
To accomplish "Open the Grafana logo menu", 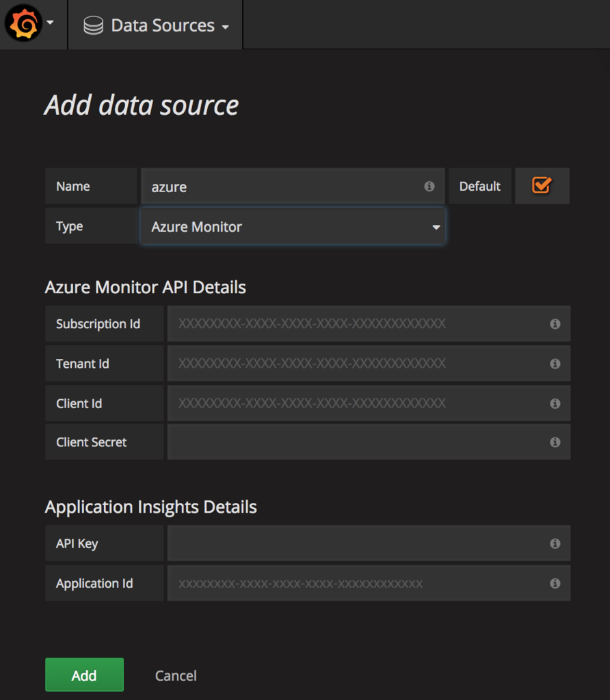I will click(24, 23).
